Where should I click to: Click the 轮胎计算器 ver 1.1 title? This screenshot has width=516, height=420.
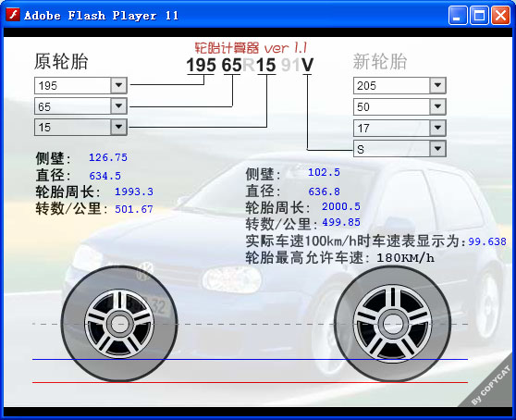click(x=251, y=48)
